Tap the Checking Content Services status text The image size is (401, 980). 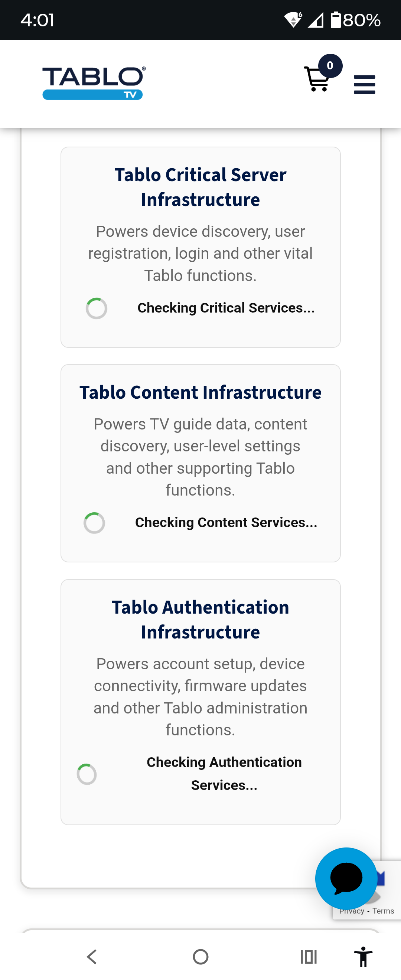click(226, 522)
